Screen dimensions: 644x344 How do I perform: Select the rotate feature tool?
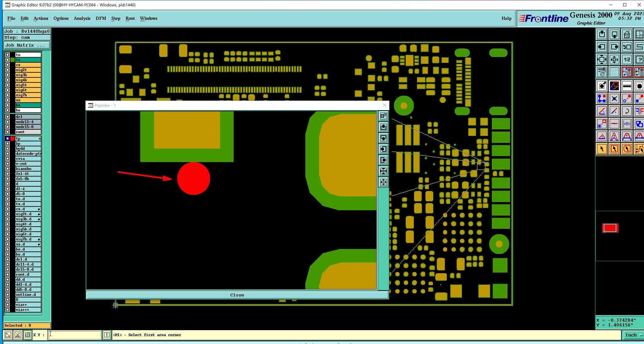pos(627,111)
